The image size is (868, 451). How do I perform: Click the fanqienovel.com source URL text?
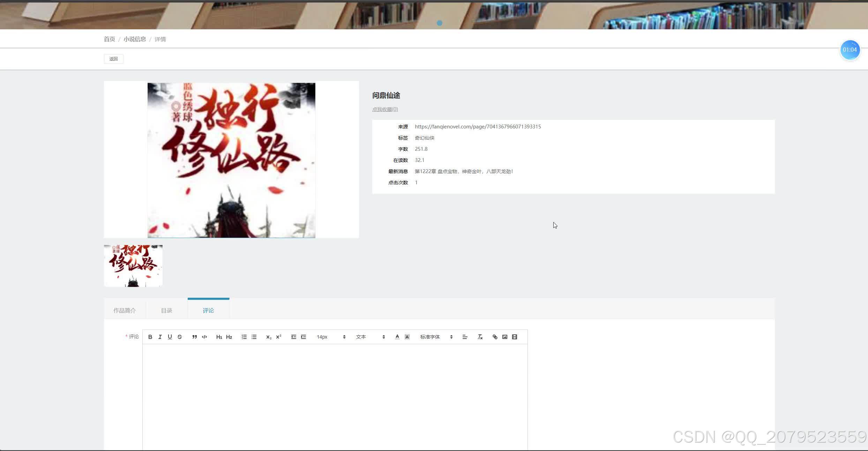[478, 127]
